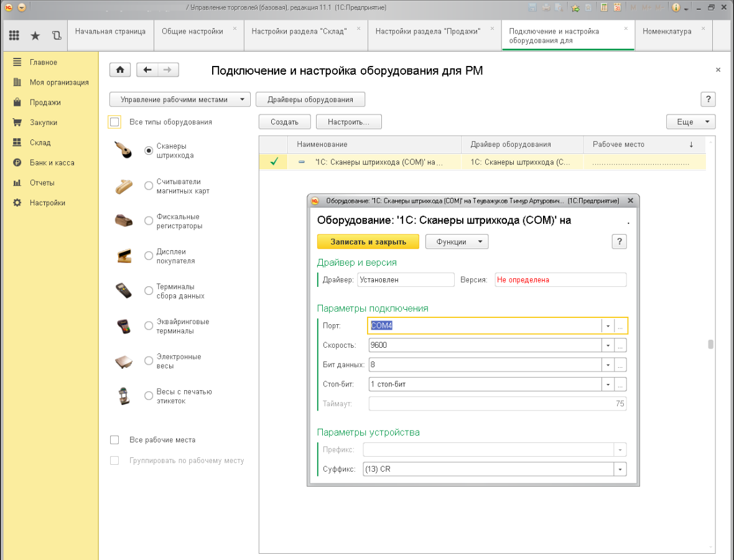Screen dimensions: 734x560
Task: Expand the Суффикс dropdown arrow
Action: pos(620,469)
